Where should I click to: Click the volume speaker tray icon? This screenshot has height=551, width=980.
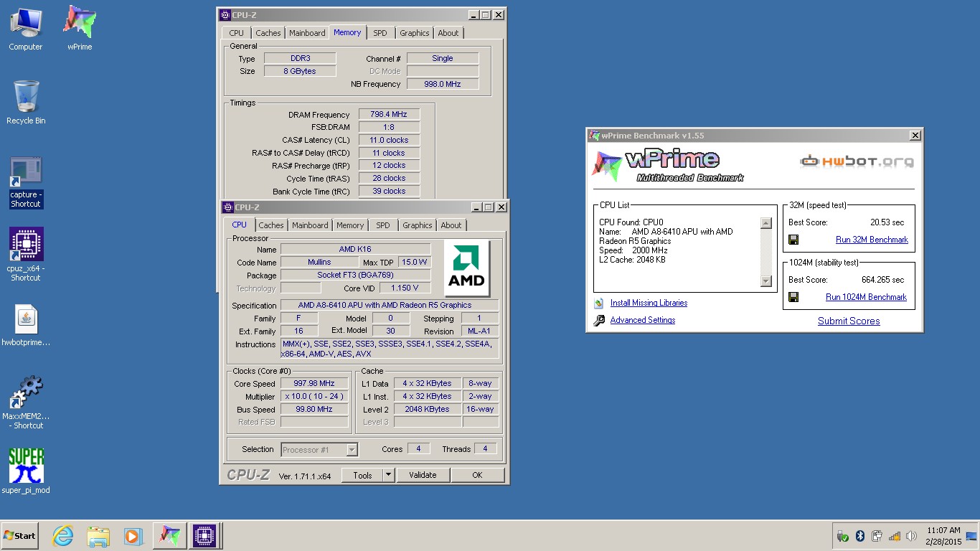pos(912,536)
